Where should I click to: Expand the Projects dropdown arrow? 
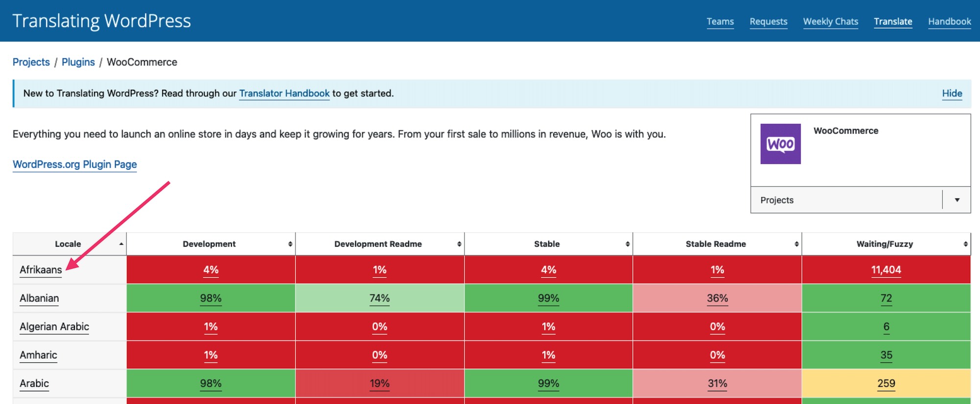(x=957, y=200)
